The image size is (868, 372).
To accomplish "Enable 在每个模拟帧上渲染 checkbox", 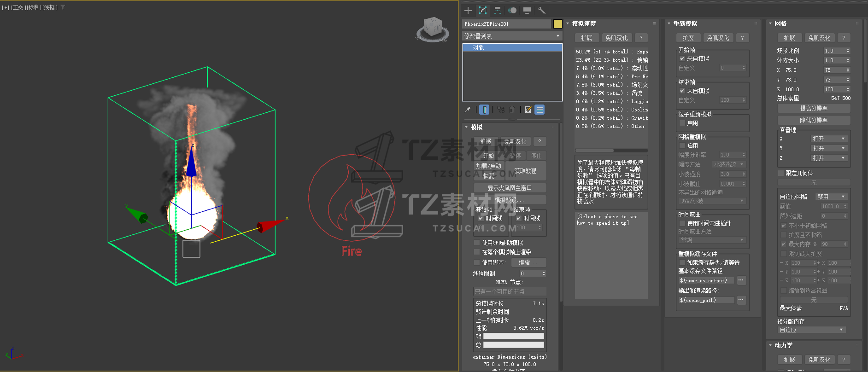I will click(x=477, y=252).
